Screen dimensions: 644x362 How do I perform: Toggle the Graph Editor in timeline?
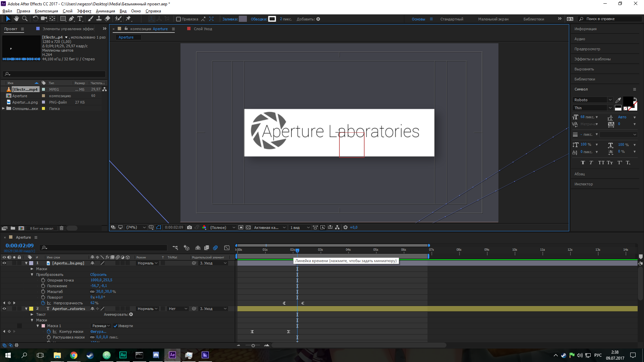[227, 248]
